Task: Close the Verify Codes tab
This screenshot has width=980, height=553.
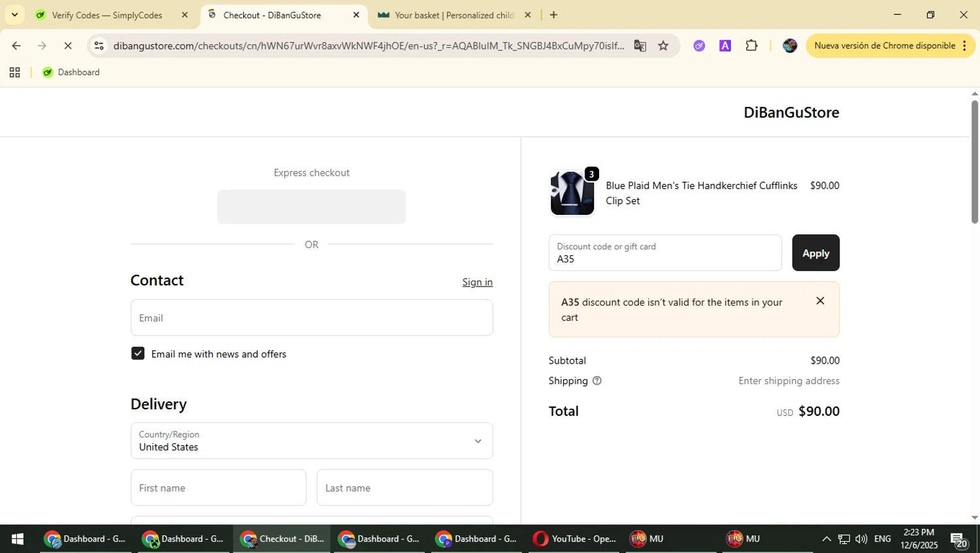Action: point(185,15)
